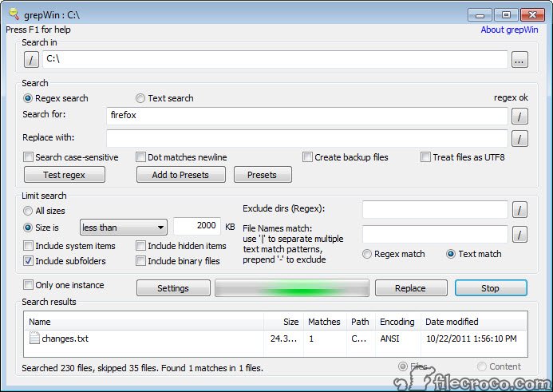Open folder browser with the ... button
This screenshot has height=392, width=553.
point(519,59)
